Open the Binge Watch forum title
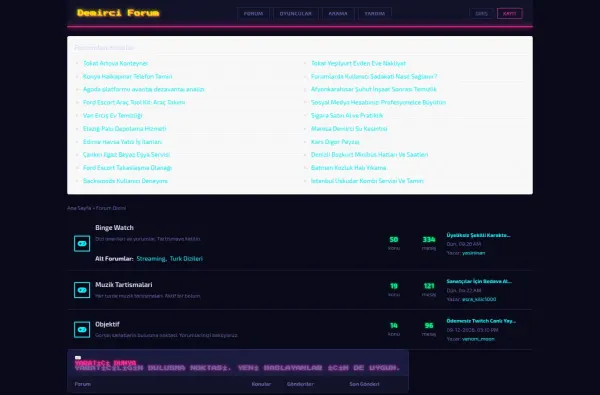The height and width of the screenshot is (395, 600). click(x=114, y=228)
